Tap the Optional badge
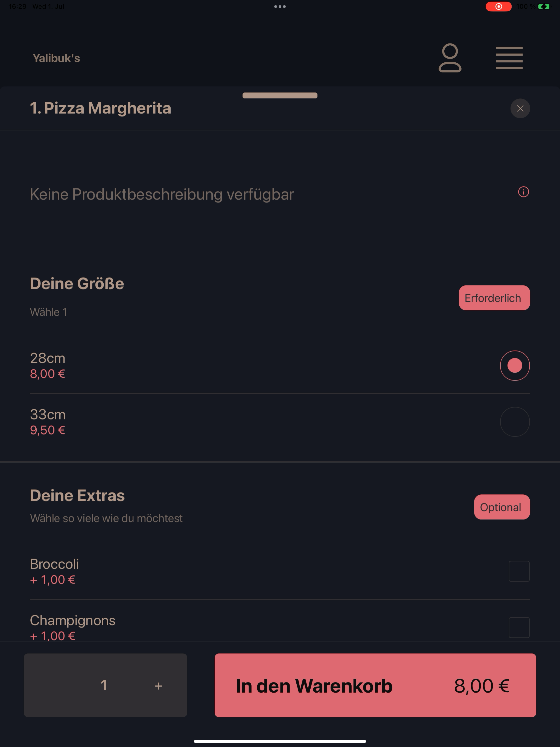This screenshot has height=747, width=560. coord(502,507)
